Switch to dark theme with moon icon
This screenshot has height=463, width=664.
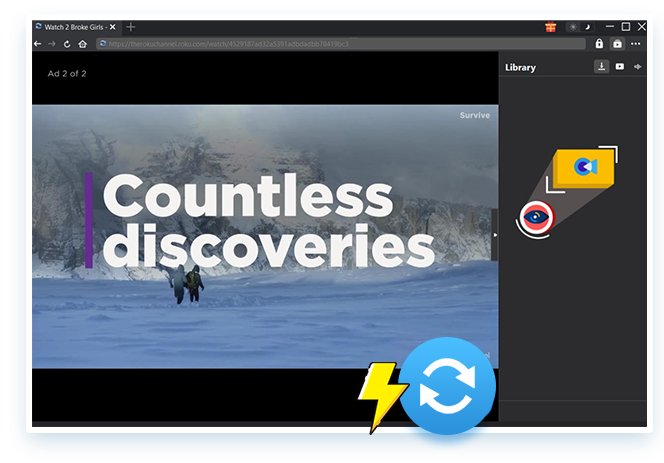(587, 27)
